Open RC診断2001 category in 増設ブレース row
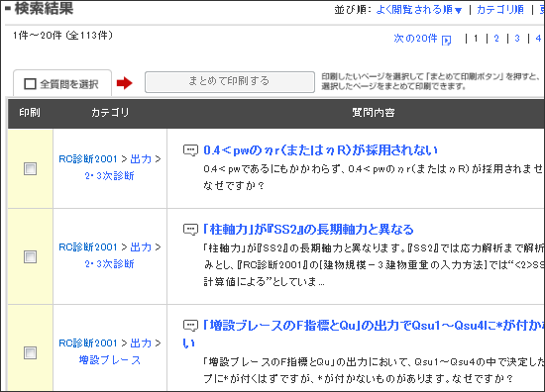The height and width of the screenshot is (392, 545). tap(88, 343)
